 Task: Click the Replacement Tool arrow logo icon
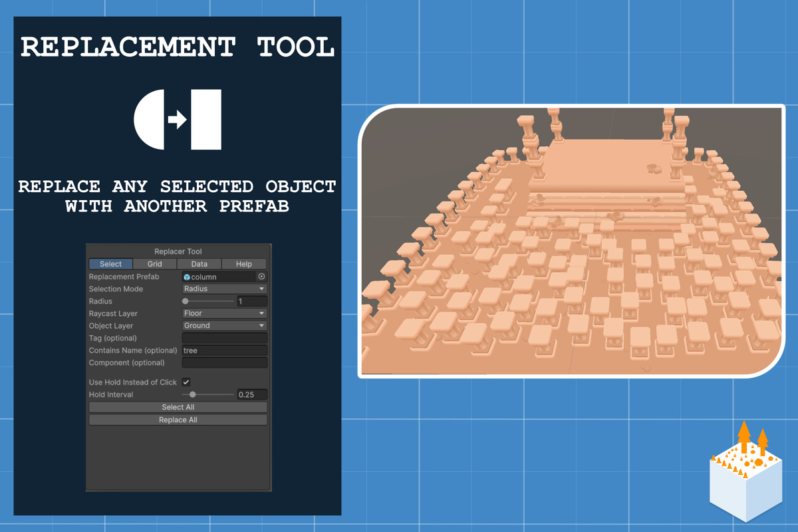[x=178, y=118]
